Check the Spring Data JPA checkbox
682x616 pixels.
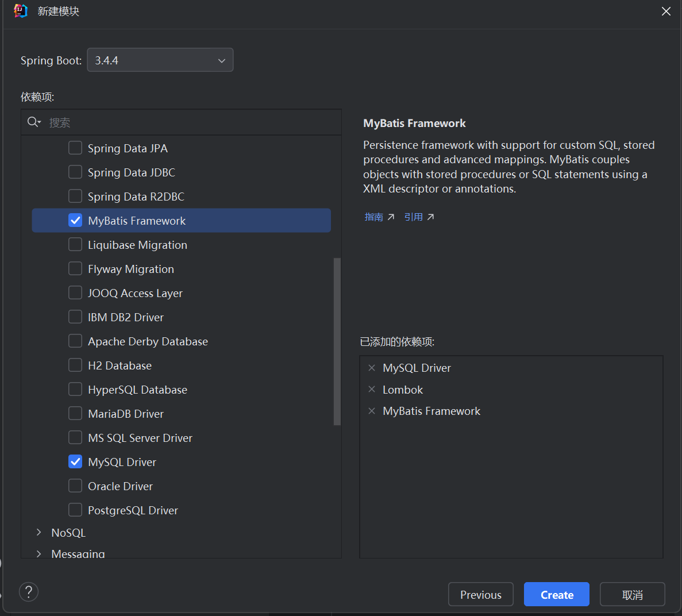click(75, 148)
